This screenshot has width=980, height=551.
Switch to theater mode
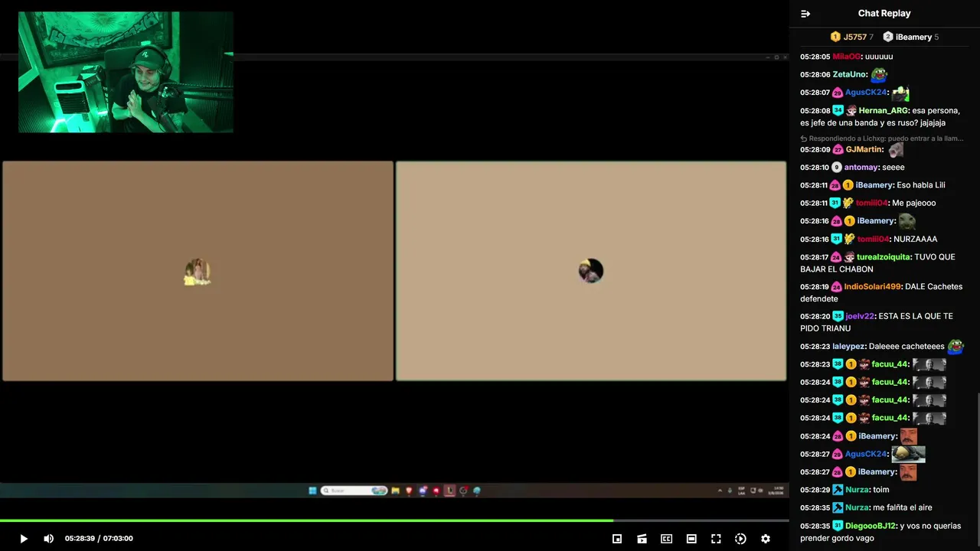click(691, 539)
